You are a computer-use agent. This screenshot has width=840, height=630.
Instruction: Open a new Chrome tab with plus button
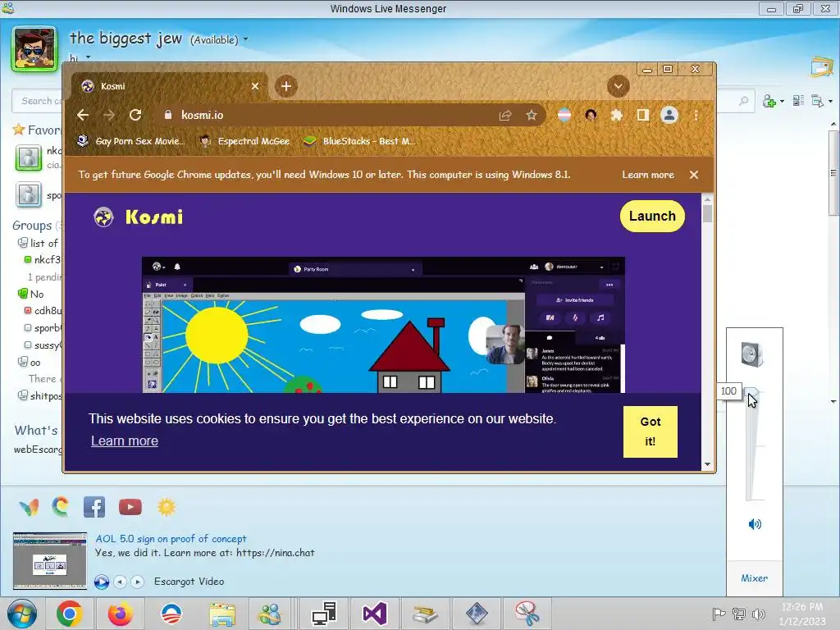[x=286, y=86]
